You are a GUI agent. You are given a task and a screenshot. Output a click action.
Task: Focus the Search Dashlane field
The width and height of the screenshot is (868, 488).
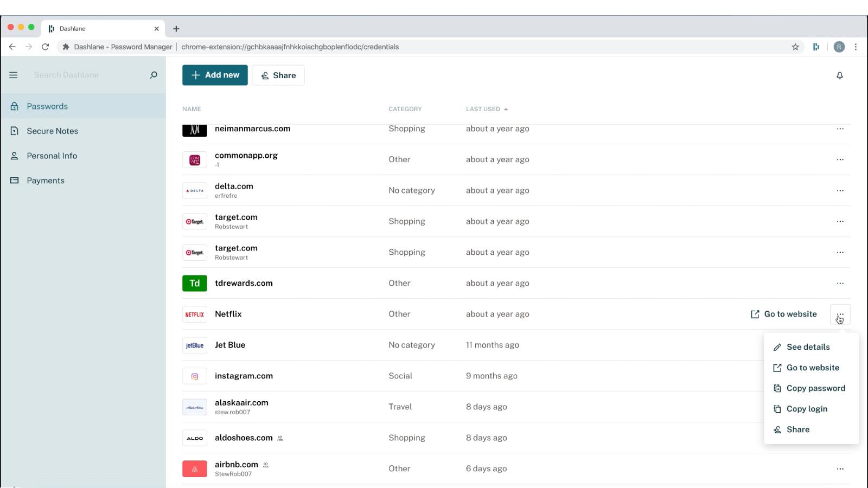(87, 75)
